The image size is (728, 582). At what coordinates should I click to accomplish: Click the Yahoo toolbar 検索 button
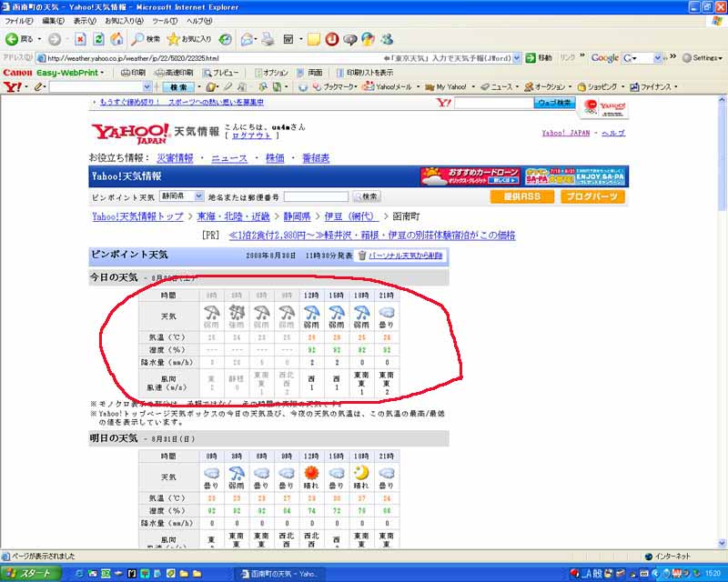pos(178,86)
